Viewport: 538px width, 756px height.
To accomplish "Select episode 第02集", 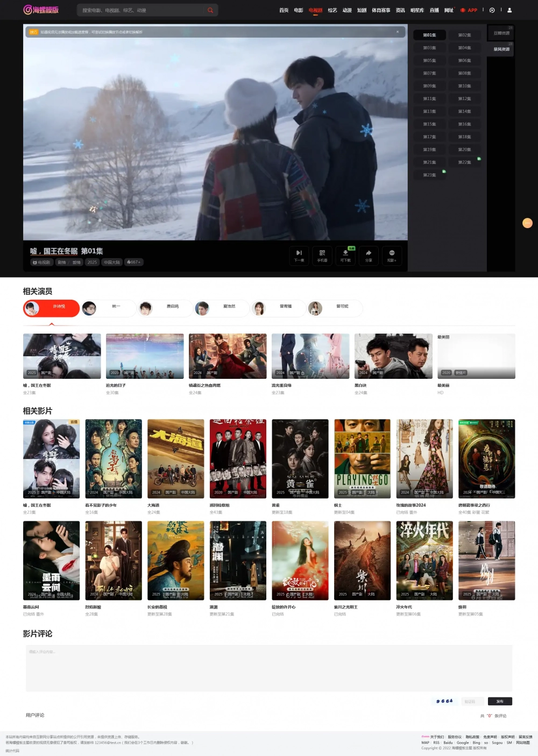I will tap(464, 35).
